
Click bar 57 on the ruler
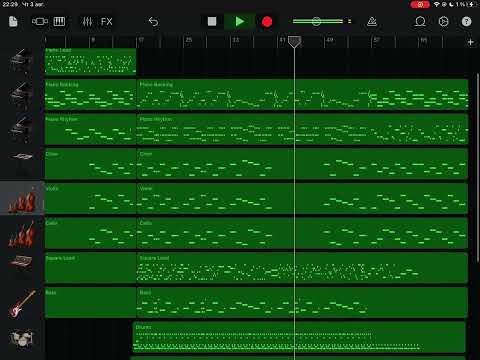click(x=376, y=40)
